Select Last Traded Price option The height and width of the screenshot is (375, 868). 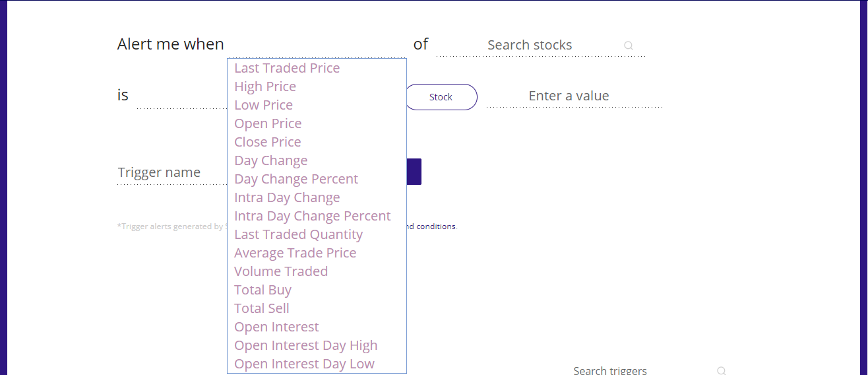click(287, 68)
